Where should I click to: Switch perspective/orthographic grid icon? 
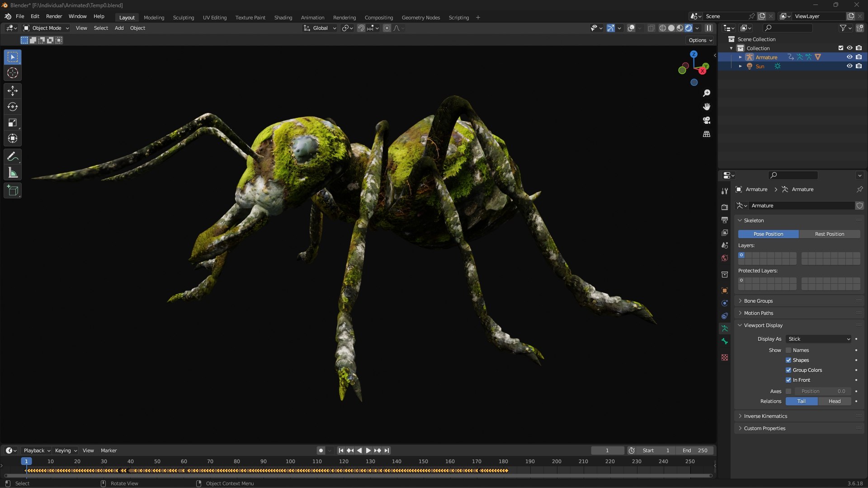pos(707,134)
